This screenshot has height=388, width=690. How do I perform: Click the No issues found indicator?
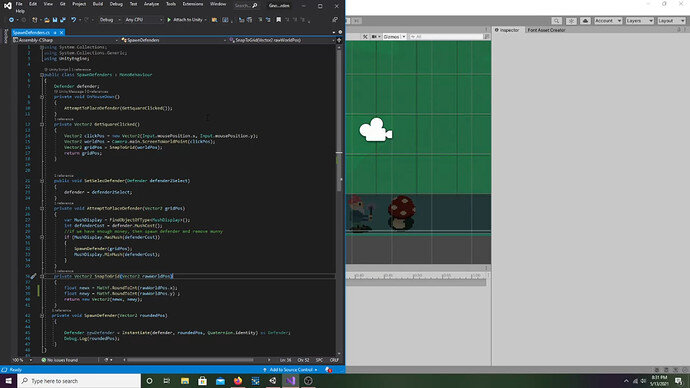59,360
